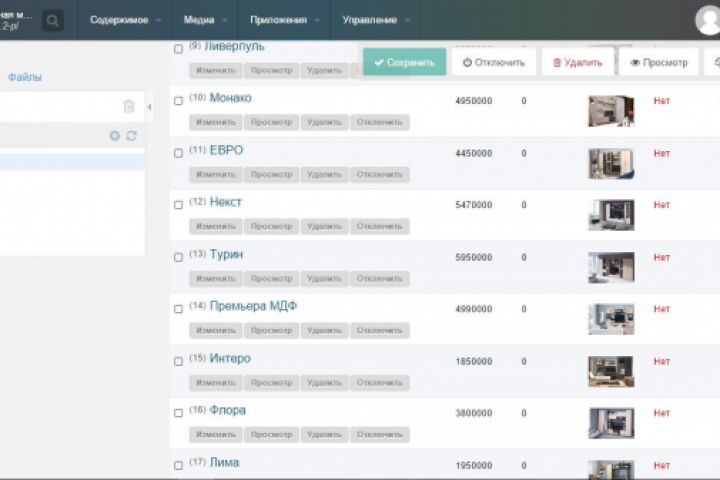Click Просмотр under Монако
Viewport: 720px width, 480px height.
[271, 122]
